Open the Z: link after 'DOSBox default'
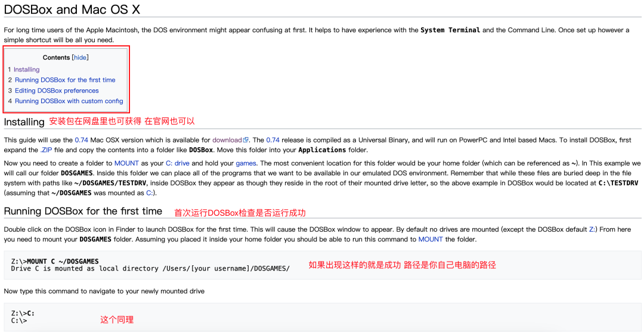This screenshot has height=332, width=644. click(x=593, y=229)
